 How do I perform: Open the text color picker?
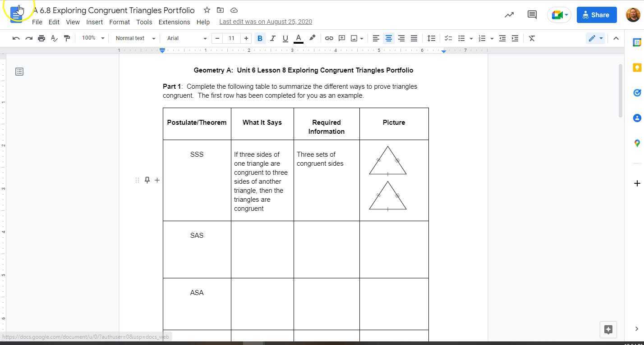tap(298, 38)
